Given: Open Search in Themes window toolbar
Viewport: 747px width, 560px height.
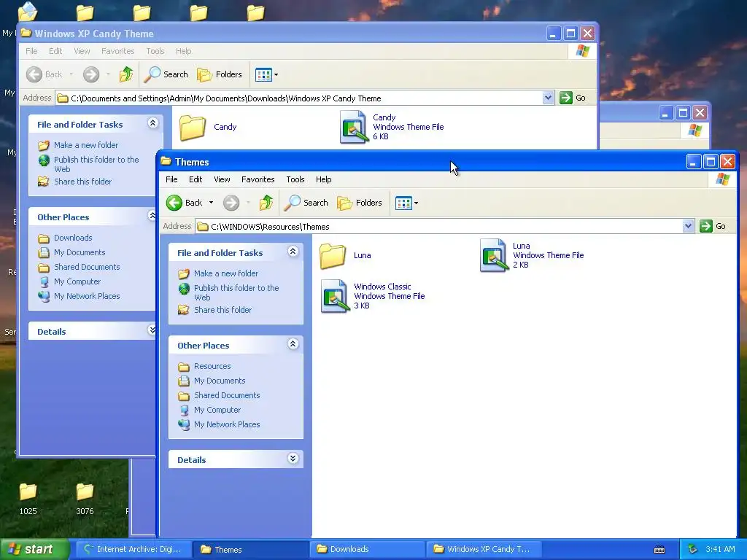Looking at the screenshot, I should pos(306,203).
